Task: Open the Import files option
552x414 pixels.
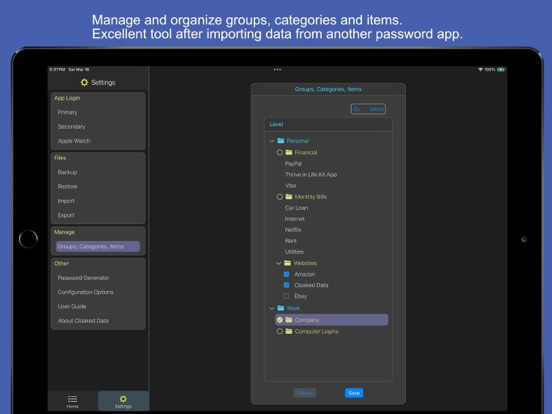Action: [66, 201]
